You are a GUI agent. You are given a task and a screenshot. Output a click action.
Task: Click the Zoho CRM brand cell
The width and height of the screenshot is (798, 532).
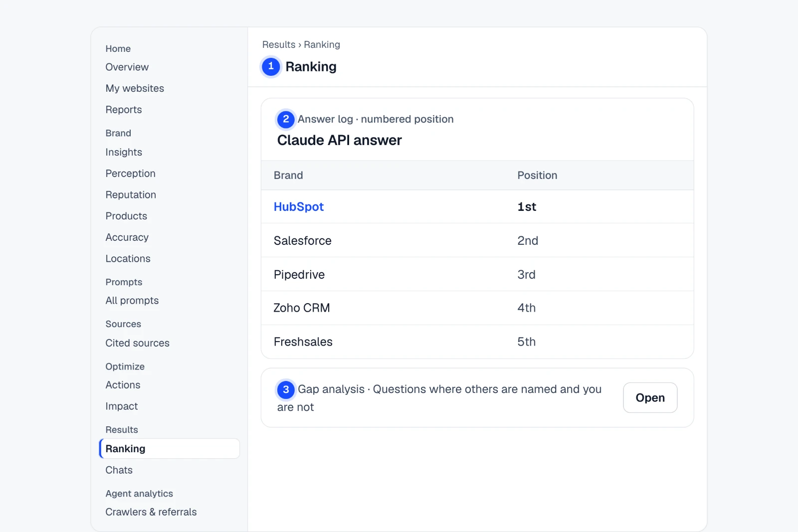(301, 308)
